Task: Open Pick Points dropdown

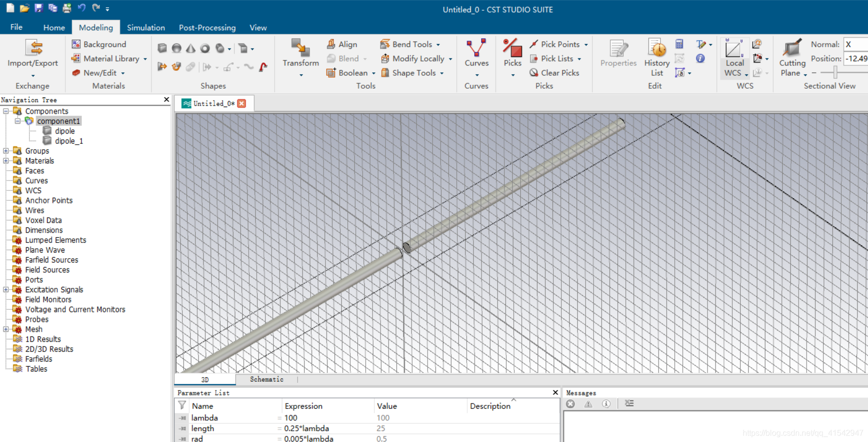Action: pyautogui.click(x=586, y=45)
